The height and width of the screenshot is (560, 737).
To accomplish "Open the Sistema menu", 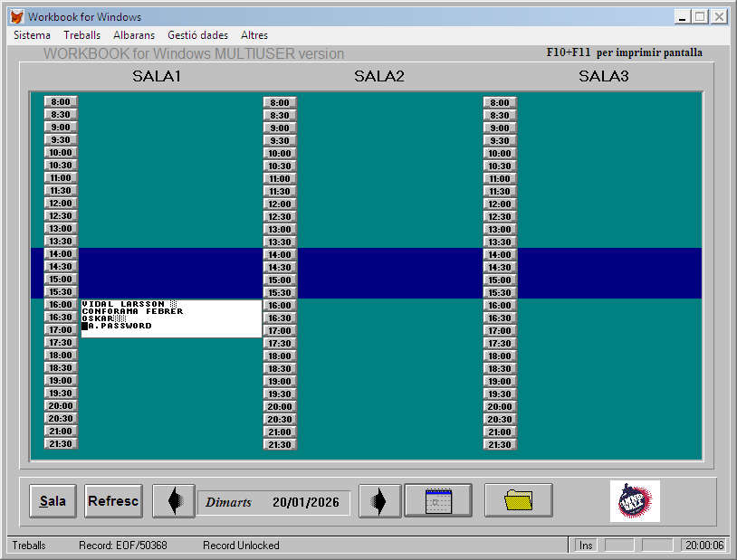I will 32,35.
